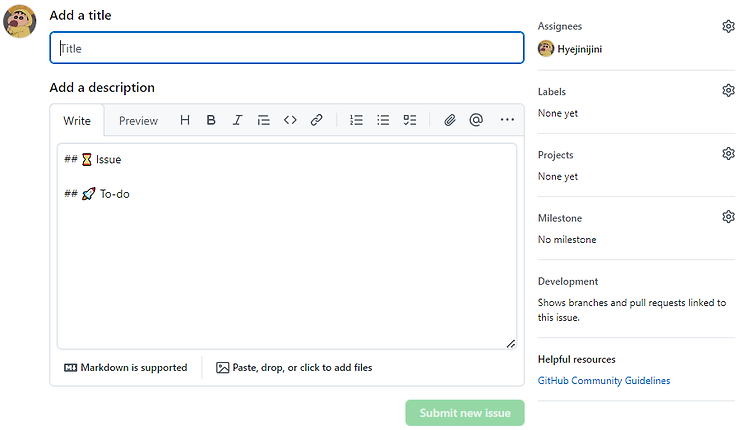The width and height of the screenshot is (750, 430).
Task: Click the 'None yet' text under Projects
Action: [558, 176]
